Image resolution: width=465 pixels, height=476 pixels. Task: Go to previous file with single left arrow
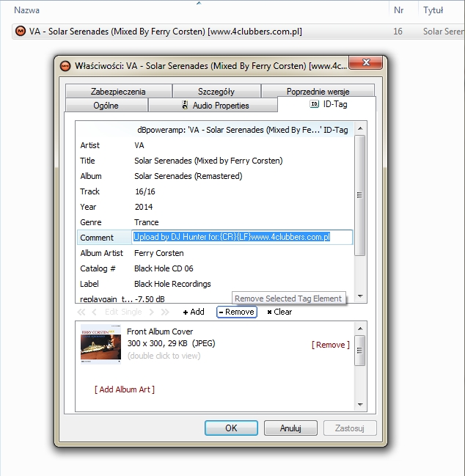point(94,312)
